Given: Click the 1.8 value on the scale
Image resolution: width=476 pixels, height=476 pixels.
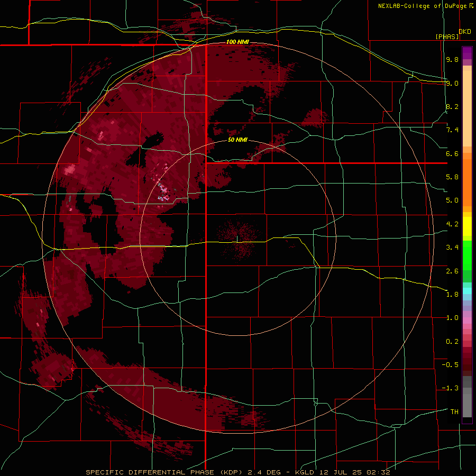Looking at the screenshot, I should pyautogui.click(x=452, y=294).
